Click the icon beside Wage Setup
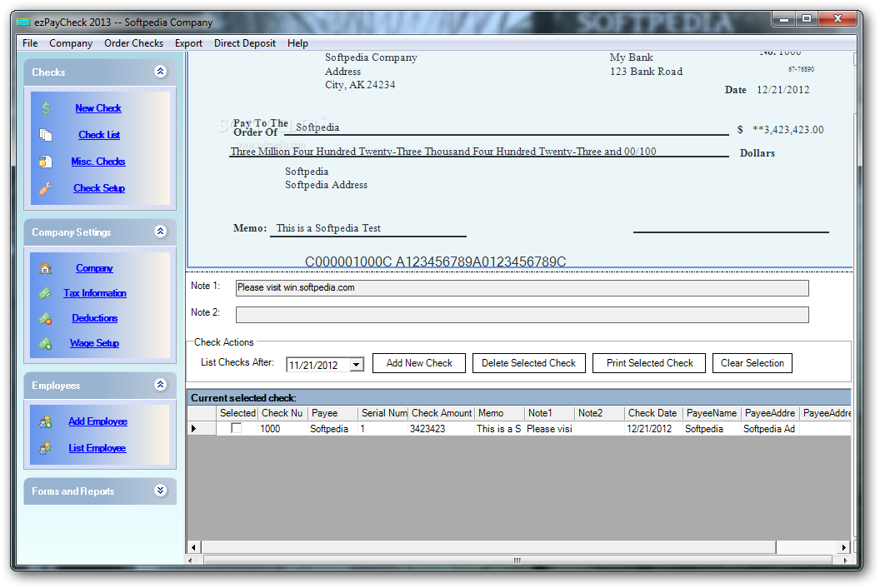Screen dimensions: 880x588 46,343
